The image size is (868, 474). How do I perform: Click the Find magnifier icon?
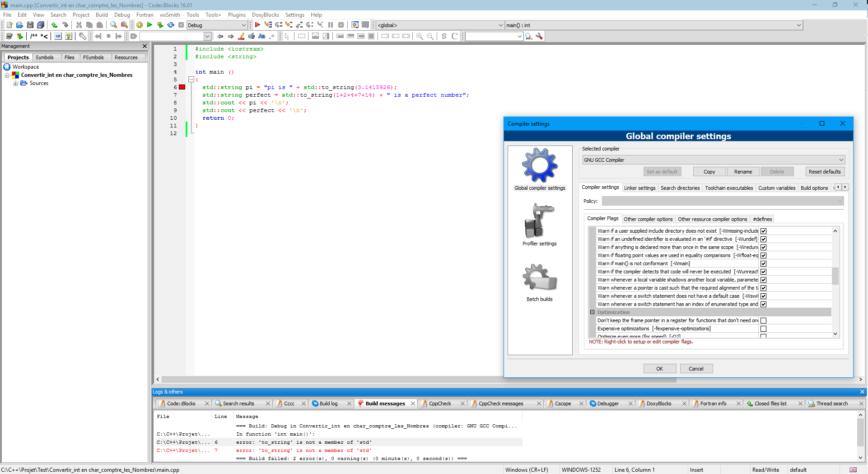click(x=113, y=25)
